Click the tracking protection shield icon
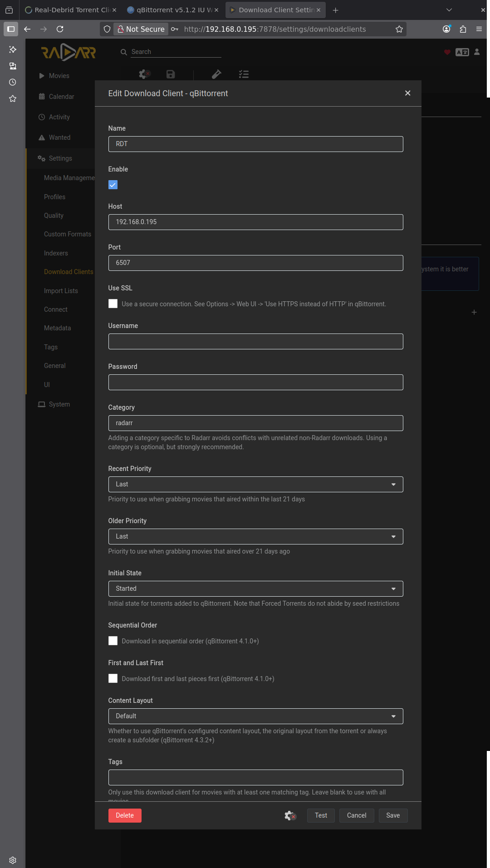 tap(107, 29)
